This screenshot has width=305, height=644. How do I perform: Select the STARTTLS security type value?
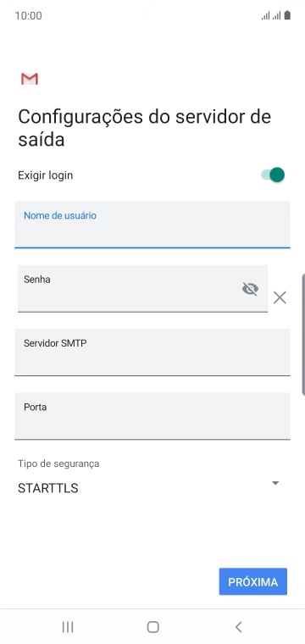(x=48, y=488)
